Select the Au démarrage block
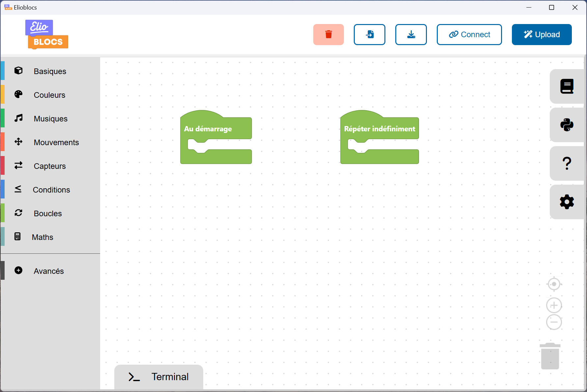The image size is (587, 392). pyautogui.click(x=208, y=129)
